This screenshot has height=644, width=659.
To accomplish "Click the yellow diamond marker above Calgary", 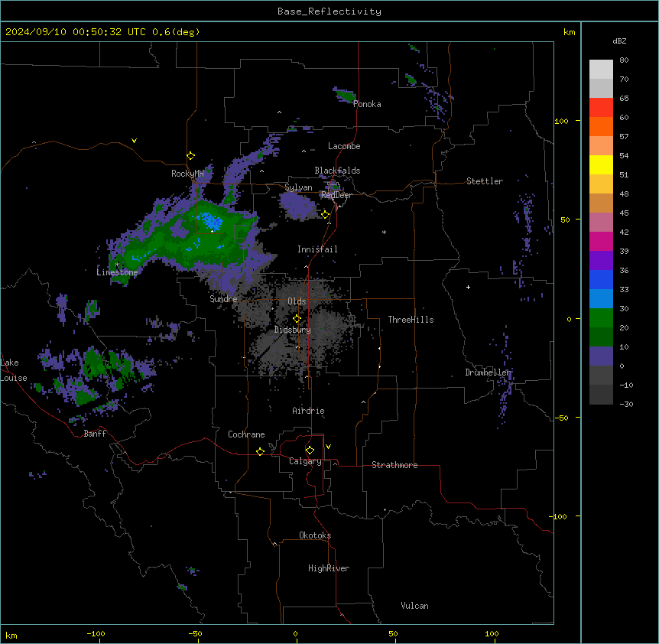I will (310, 450).
